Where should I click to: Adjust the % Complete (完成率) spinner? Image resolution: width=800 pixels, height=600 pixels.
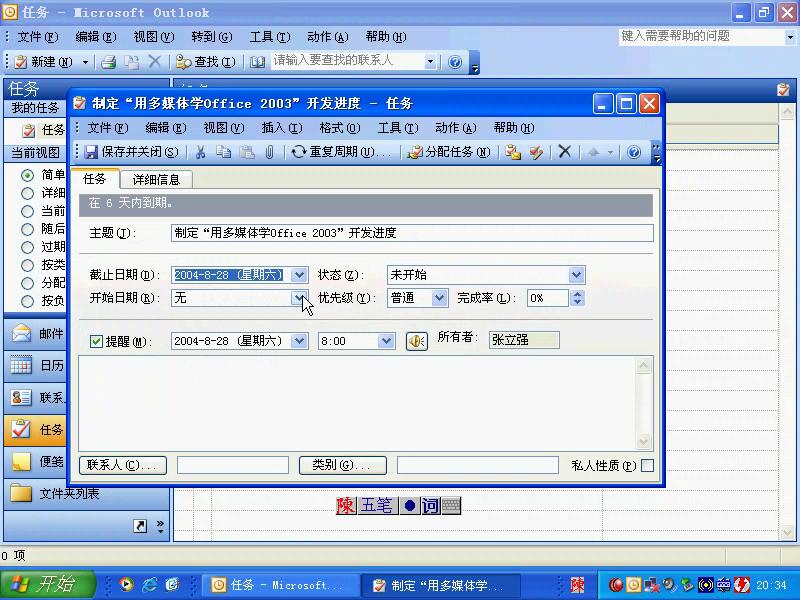pyautogui.click(x=577, y=298)
